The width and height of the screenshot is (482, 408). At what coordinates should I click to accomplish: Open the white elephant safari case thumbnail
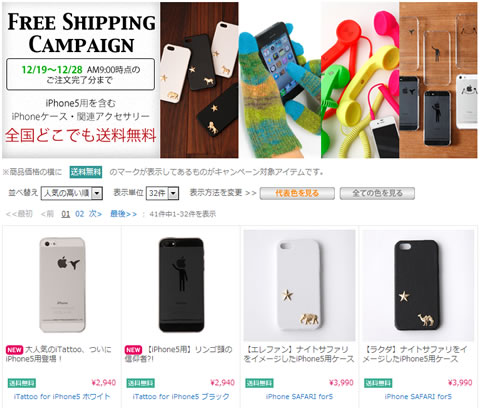(299, 285)
